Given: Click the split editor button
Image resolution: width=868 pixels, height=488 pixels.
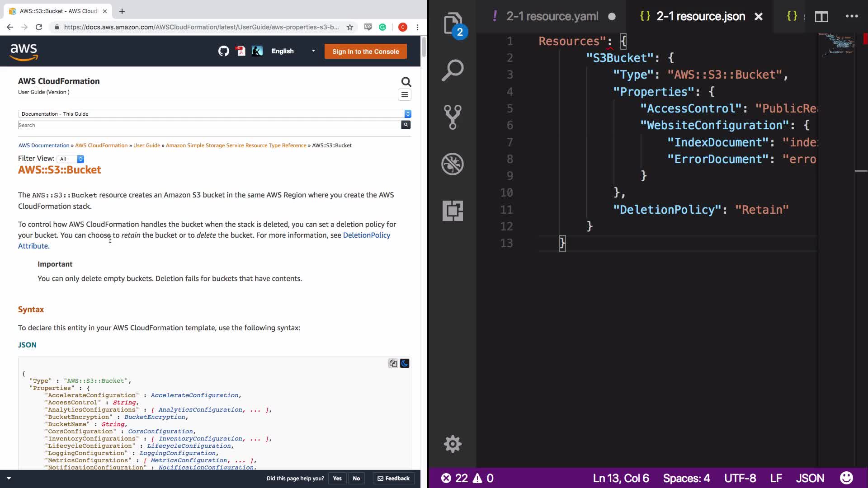Looking at the screenshot, I should 821,17.
